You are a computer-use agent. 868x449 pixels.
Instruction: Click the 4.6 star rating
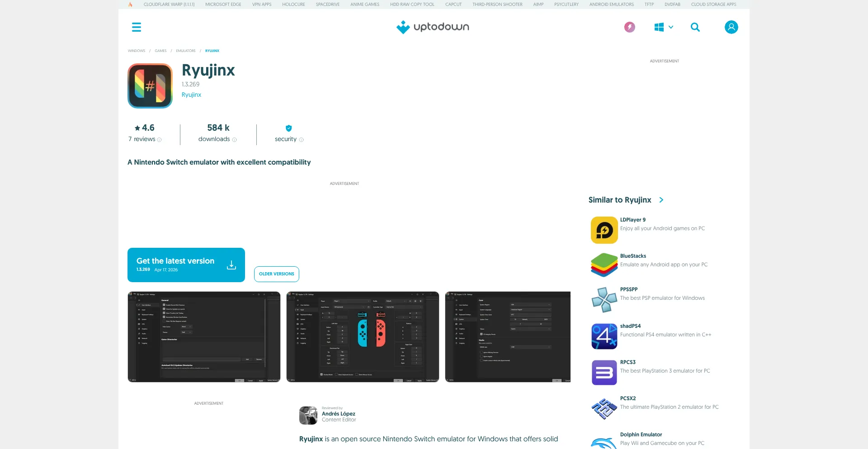coord(145,128)
